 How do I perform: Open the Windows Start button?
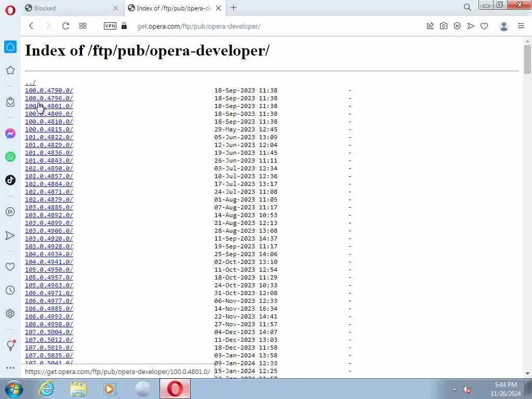coord(14,389)
